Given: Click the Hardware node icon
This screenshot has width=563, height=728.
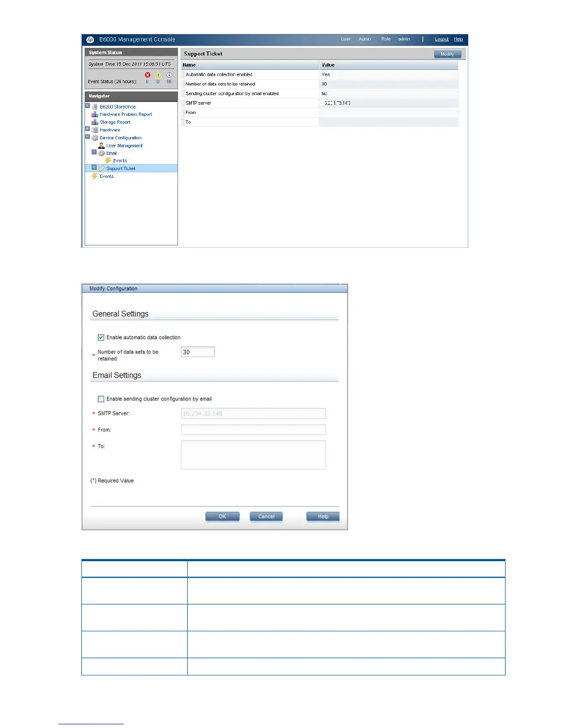Looking at the screenshot, I should coord(95,130).
